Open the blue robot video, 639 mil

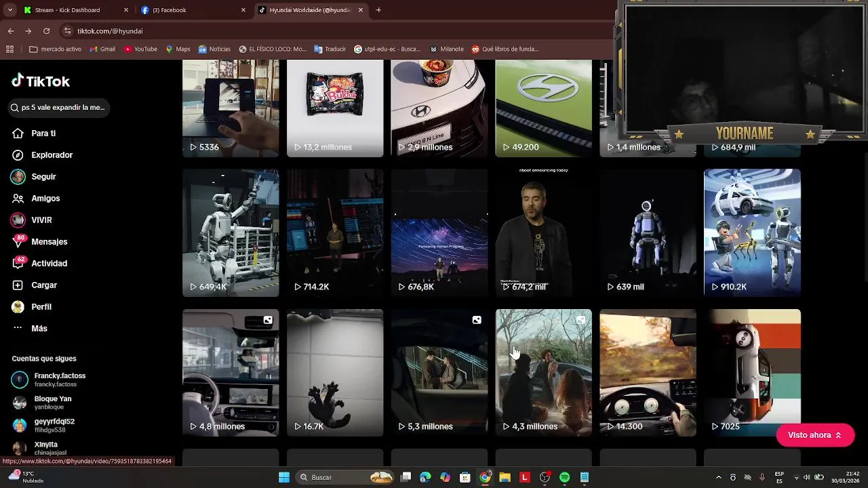[x=648, y=232]
